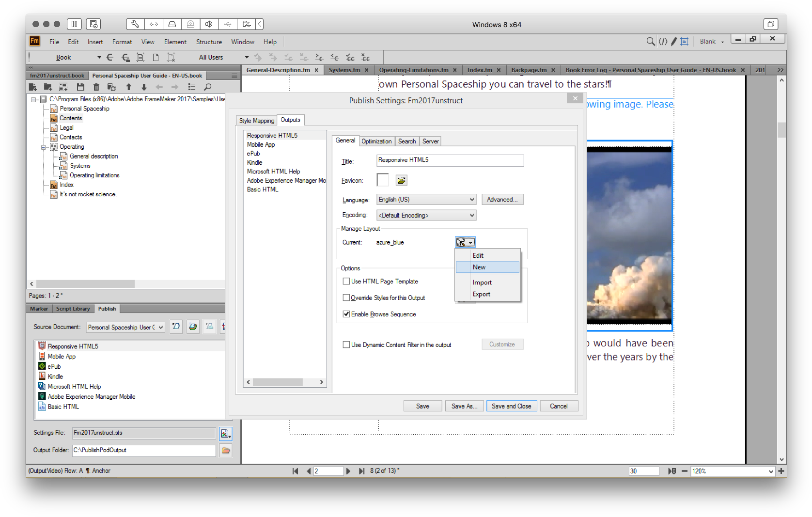Screen dimensions: 812x517
Task: Switch to the Optimization tab
Action: pyautogui.click(x=376, y=141)
